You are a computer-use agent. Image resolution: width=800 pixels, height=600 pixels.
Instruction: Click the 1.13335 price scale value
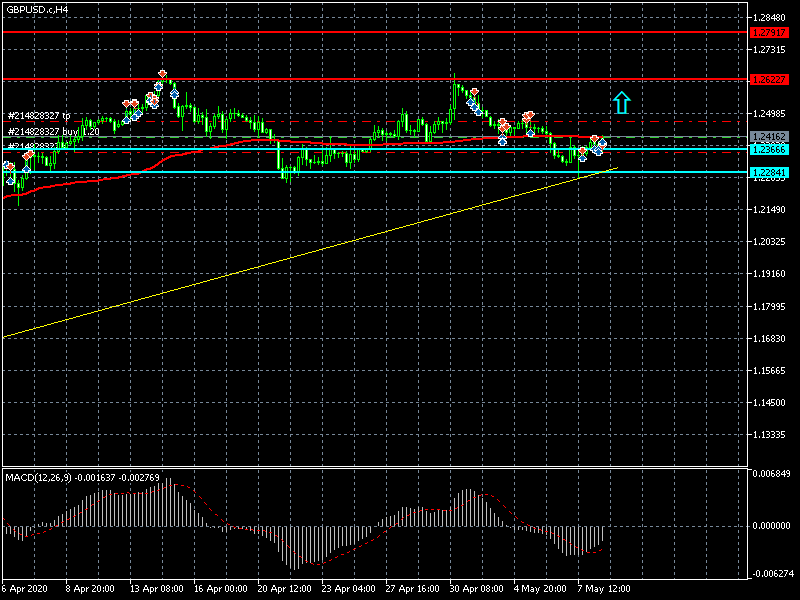(x=769, y=436)
